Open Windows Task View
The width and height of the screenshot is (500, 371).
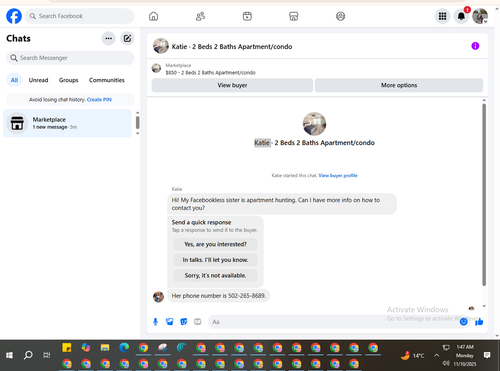(x=47, y=355)
